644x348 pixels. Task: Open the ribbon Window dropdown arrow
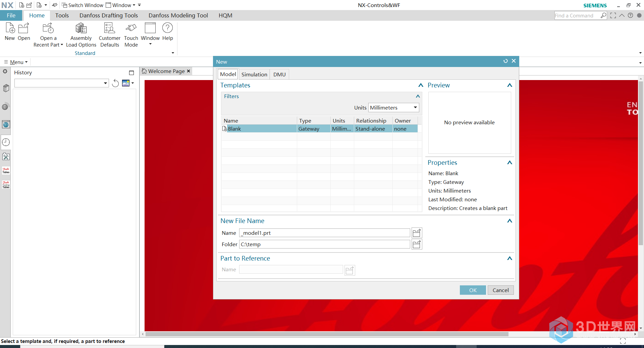(x=150, y=44)
